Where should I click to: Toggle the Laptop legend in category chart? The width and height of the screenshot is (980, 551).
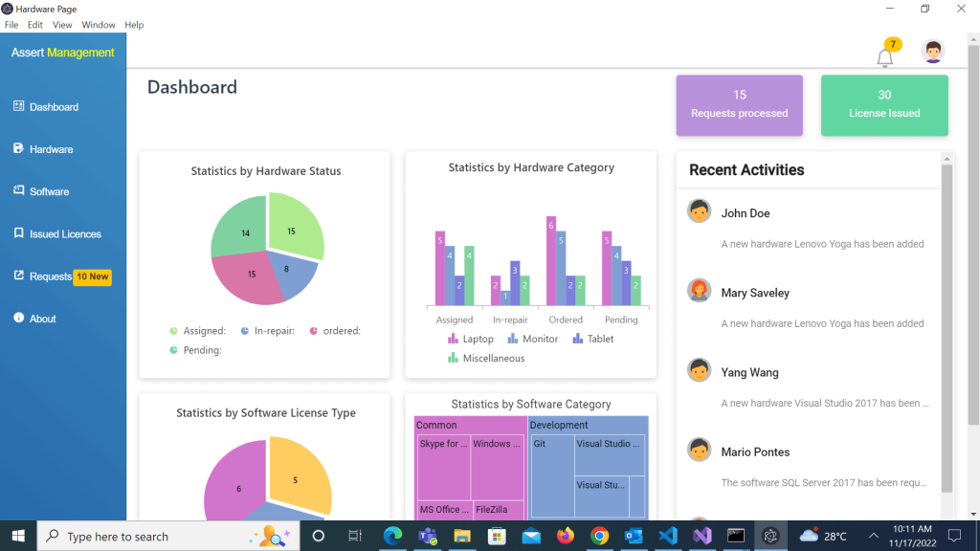pos(471,339)
